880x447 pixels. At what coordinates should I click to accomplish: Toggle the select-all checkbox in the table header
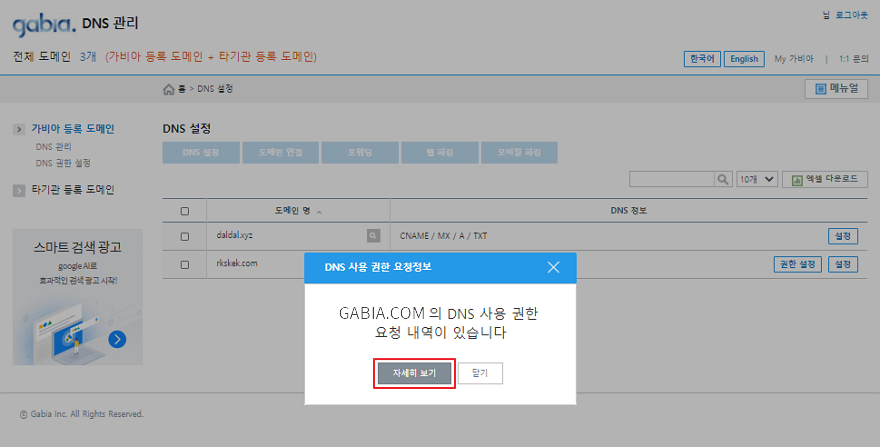(184, 211)
